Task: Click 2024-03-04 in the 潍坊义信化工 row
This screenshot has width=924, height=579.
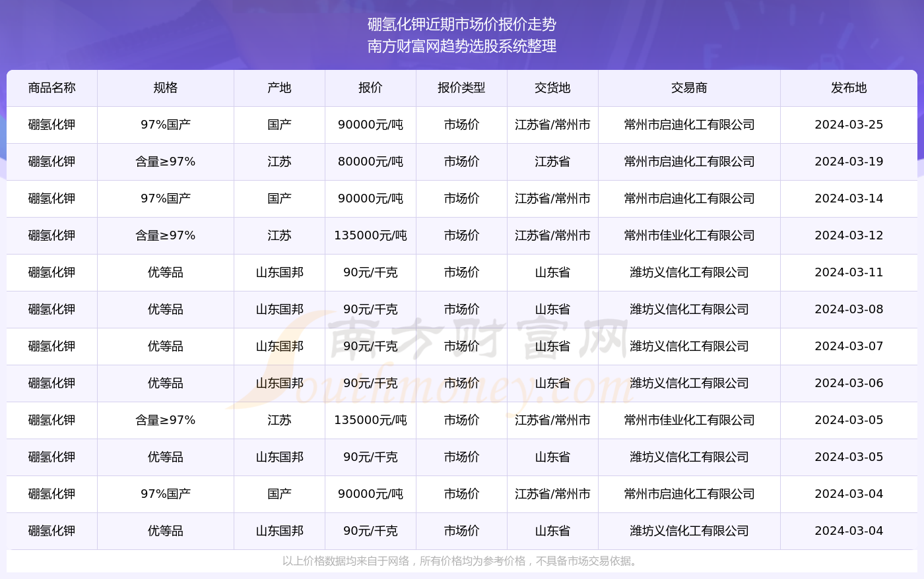Action: click(849, 531)
